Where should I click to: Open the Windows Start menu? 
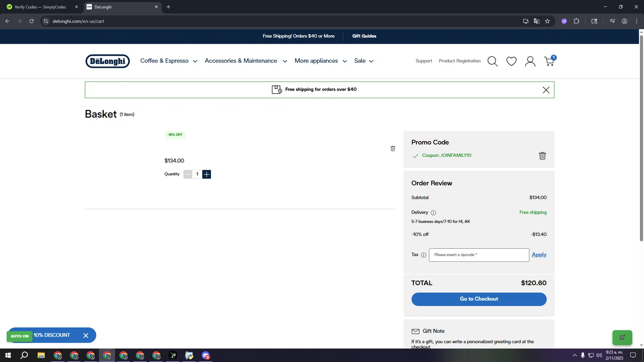[8, 355]
